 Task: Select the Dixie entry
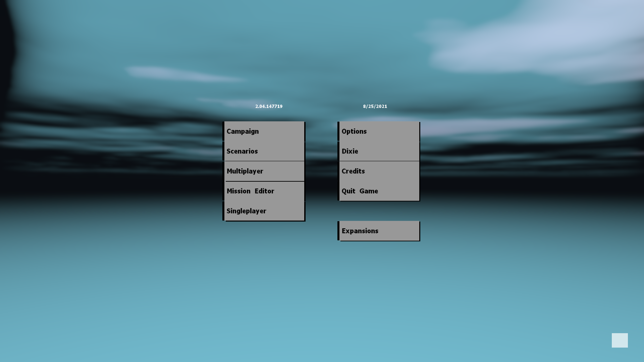(379, 151)
